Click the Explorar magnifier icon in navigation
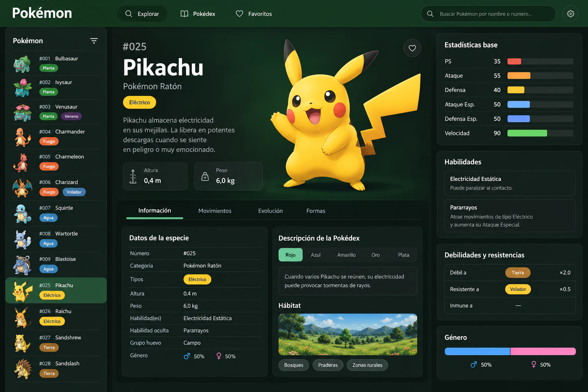The width and height of the screenshot is (588, 392). [x=129, y=14]
